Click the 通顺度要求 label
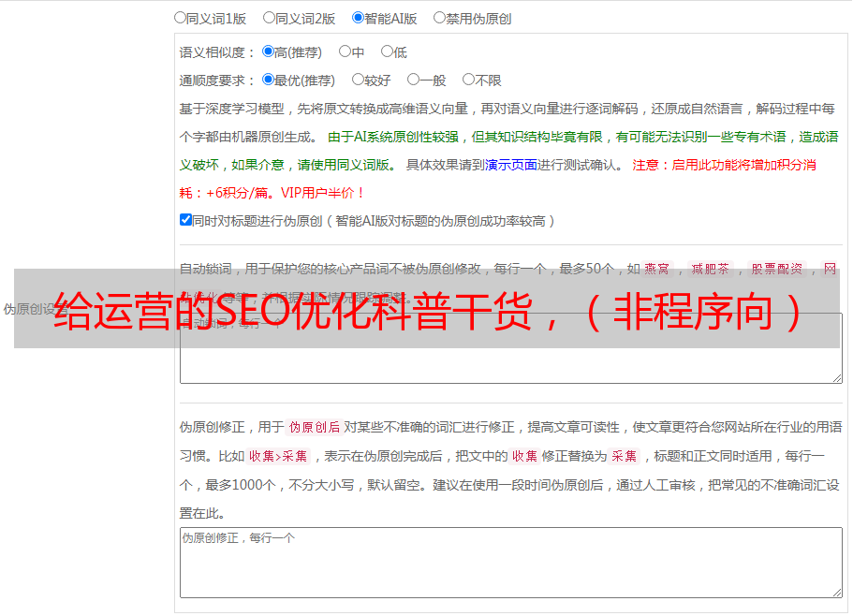Viewport: 853px width, 616px height. pyautogui.click(x=217, y=81)
